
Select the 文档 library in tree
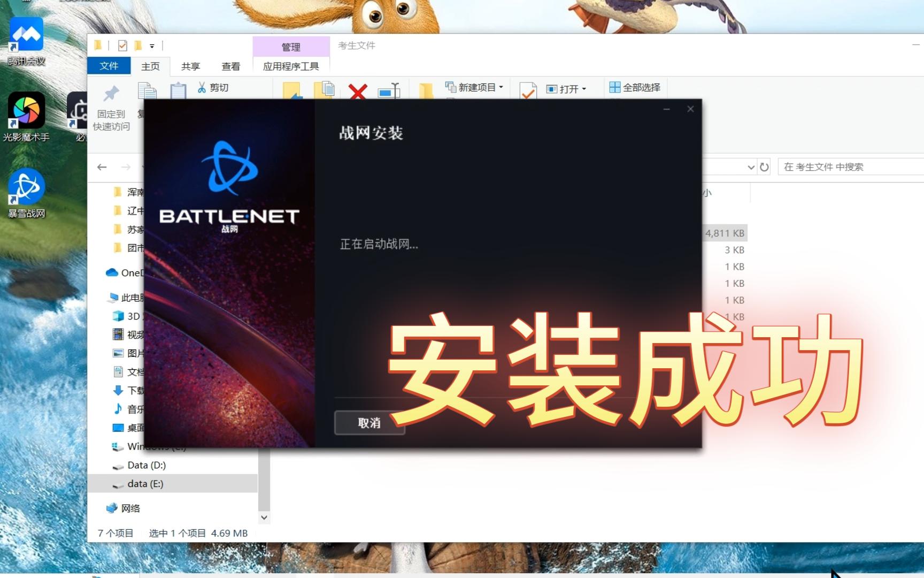coord(128,372)
